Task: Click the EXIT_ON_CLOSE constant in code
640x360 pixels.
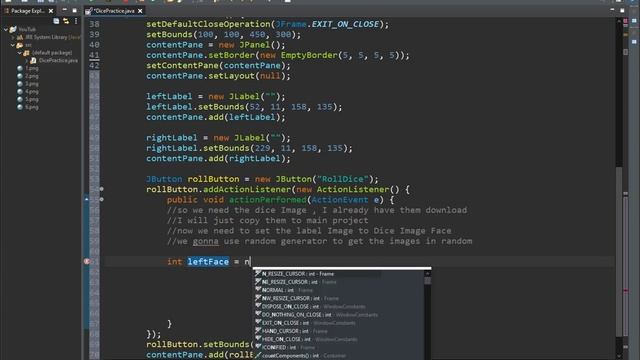Action: (x=345, y=24)
